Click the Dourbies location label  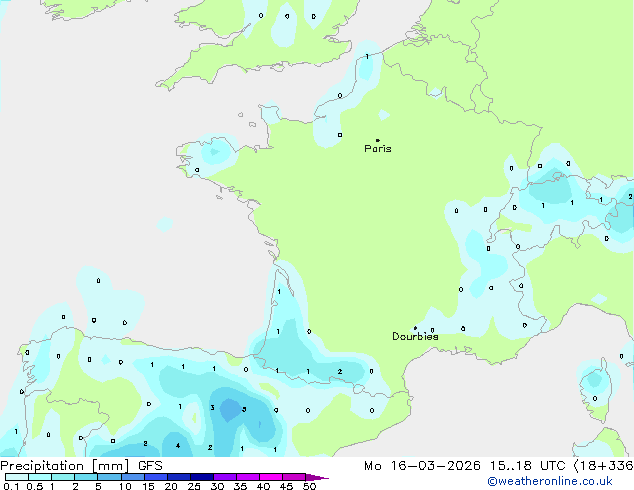(x=415, y=336)
